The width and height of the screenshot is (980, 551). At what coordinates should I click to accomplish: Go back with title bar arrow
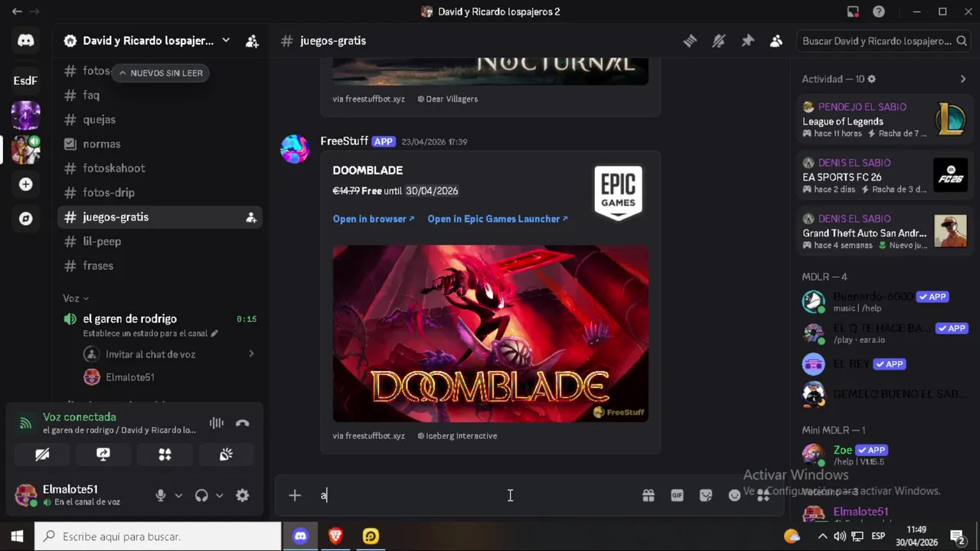pos(17,11)
